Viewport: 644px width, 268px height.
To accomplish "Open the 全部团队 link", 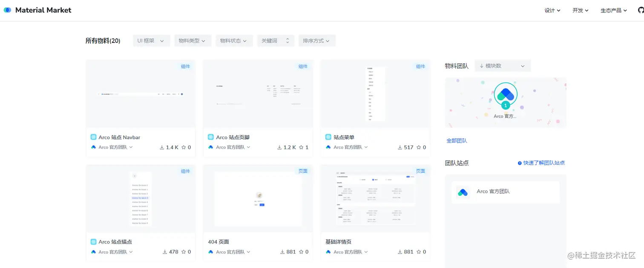I will click(x=457, y=140).
